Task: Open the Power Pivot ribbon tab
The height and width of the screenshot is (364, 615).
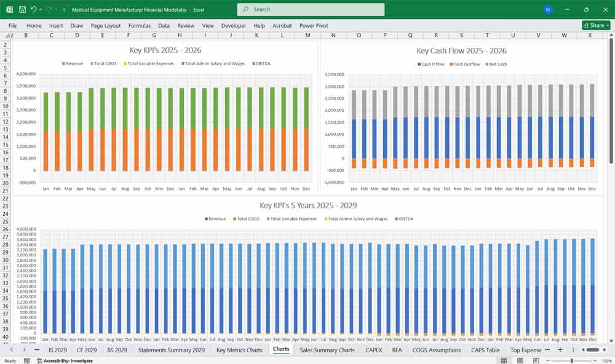Action: pyautogui.click(x=314, y=26)
